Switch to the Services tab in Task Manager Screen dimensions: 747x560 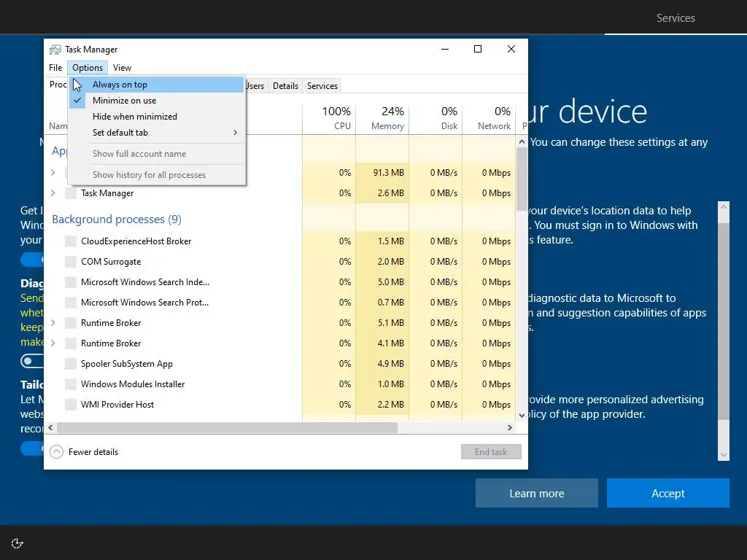[322, 86]
